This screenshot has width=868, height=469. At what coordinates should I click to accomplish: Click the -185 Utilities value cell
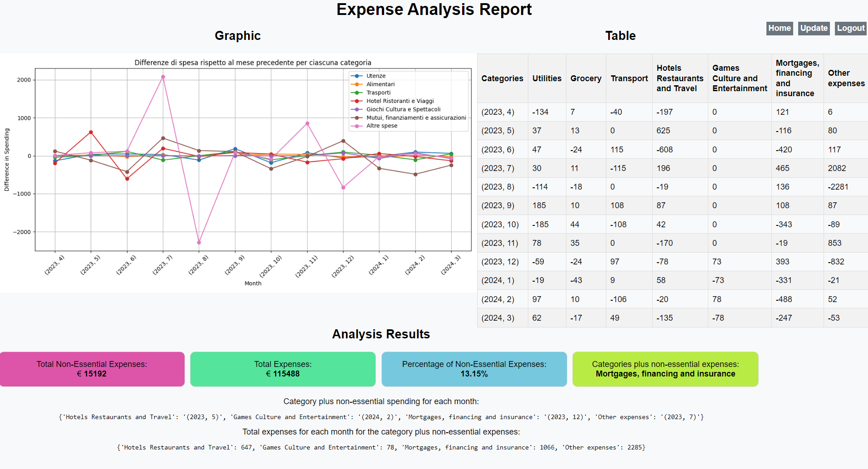546,225
